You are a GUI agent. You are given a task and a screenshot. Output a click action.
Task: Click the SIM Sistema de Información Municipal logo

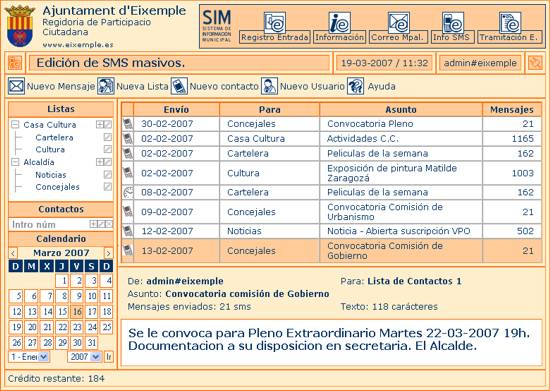pos(217,26)
